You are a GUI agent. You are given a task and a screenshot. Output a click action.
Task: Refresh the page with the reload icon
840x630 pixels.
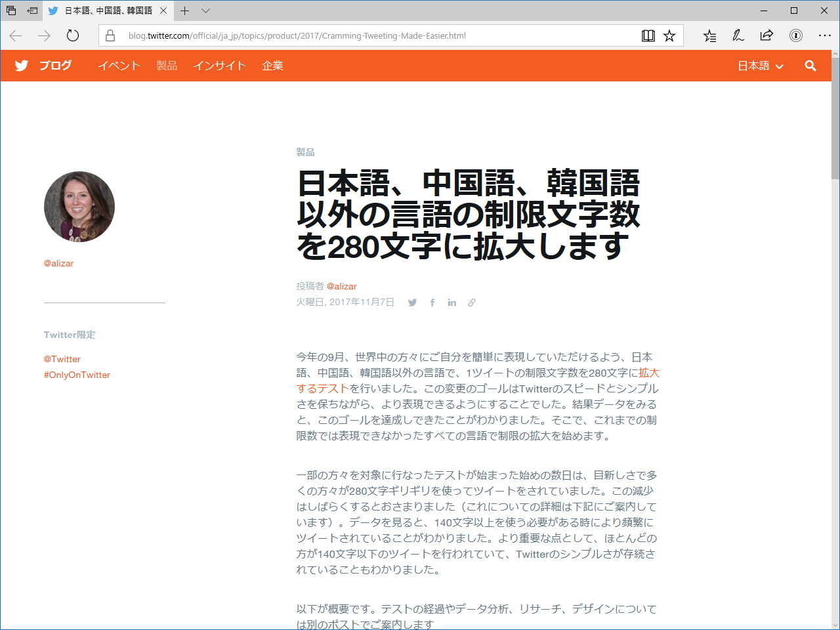[72, 36]
